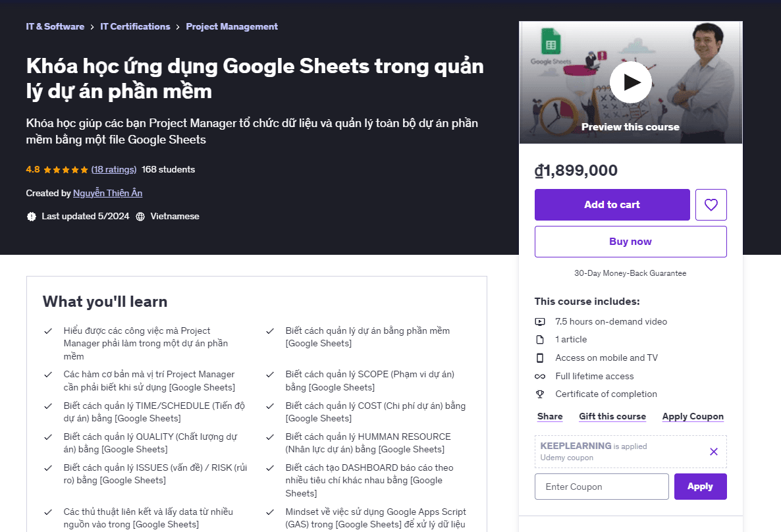
Task: Click 'Certificate of completion' text
Action: 606,394
